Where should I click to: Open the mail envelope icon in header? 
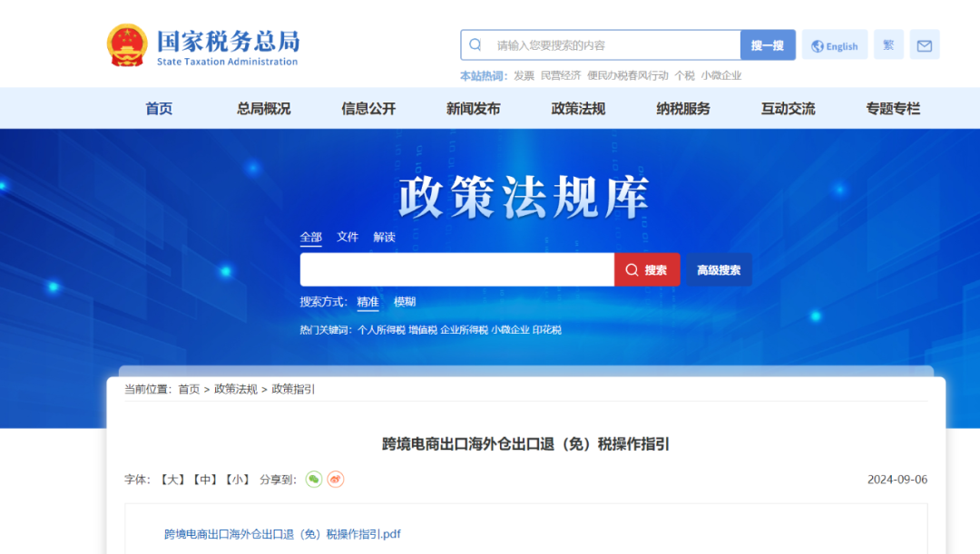point(925,45)
